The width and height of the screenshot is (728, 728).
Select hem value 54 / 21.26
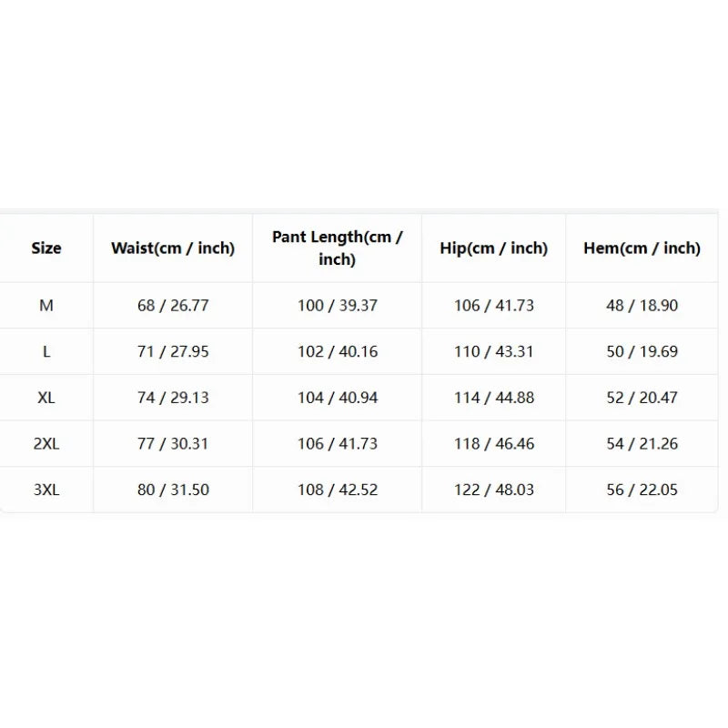(642, 443)
